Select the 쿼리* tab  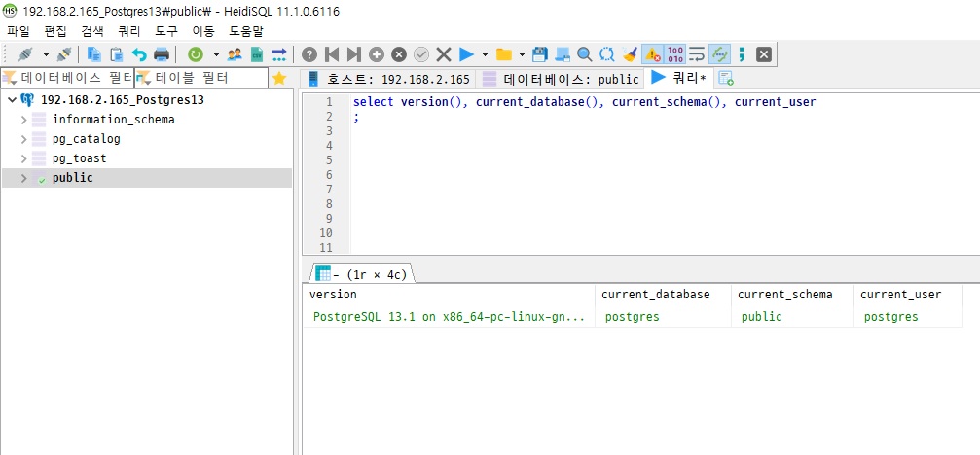click(x=678, y=78)
